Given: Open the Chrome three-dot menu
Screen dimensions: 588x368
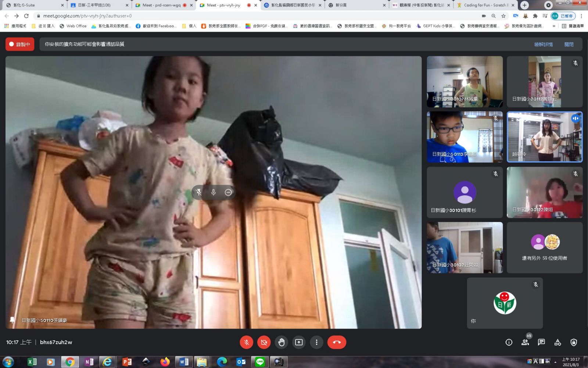Looking at the screenshot, I should pos(581,16).
